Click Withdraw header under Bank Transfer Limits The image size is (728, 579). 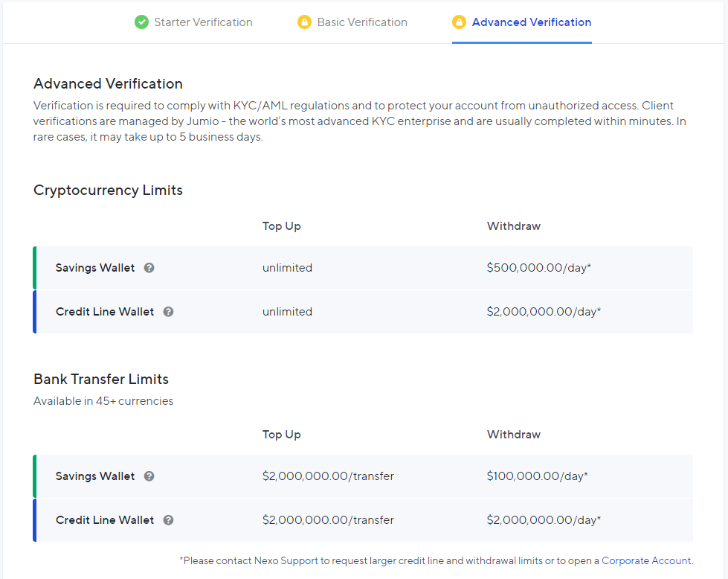(514, 434)
